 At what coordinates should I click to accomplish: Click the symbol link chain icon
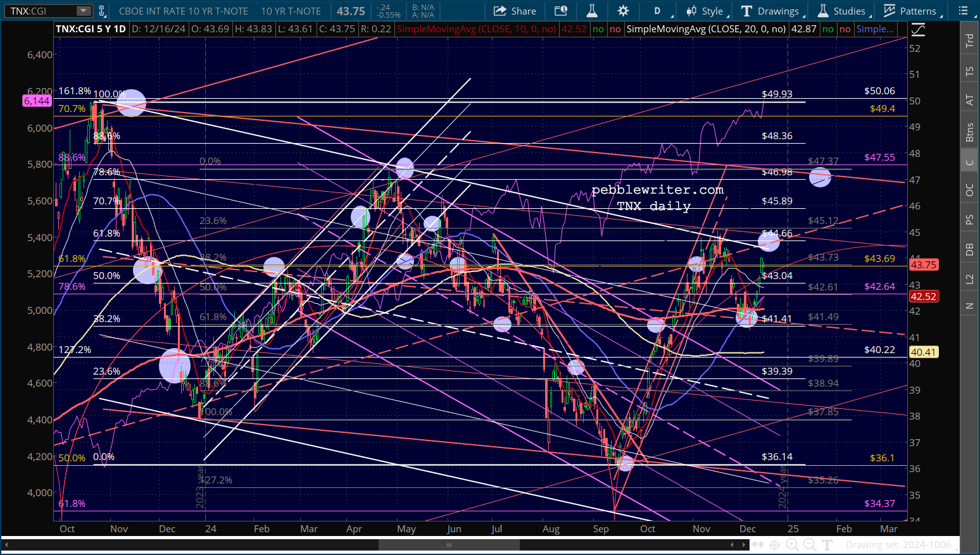pyautogui.click(x=101, y=11)
